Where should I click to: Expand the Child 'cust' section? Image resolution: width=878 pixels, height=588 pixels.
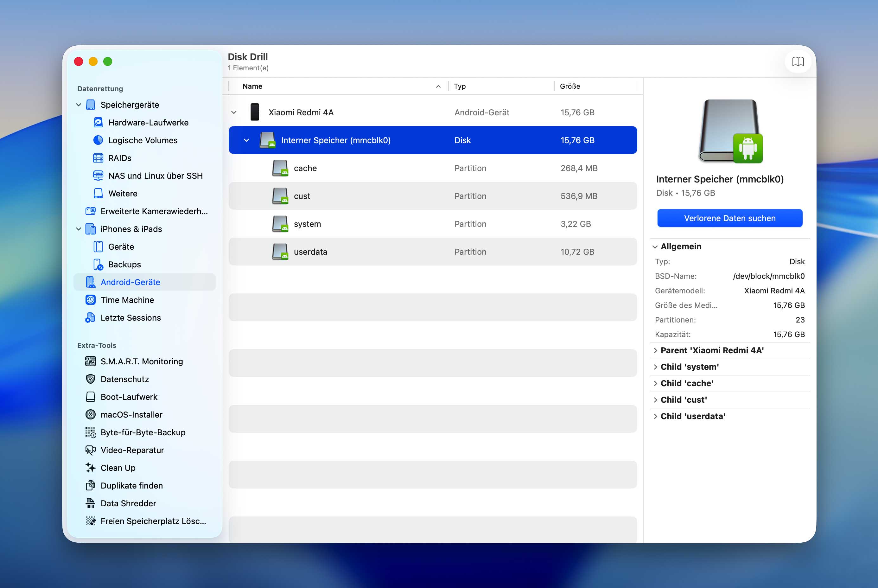point(655,400)
